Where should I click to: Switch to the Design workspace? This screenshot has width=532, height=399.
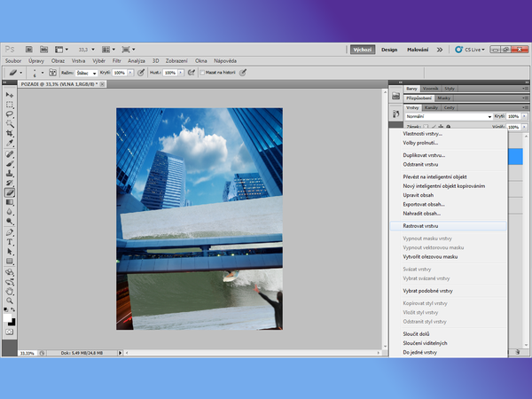pos(389,50)
